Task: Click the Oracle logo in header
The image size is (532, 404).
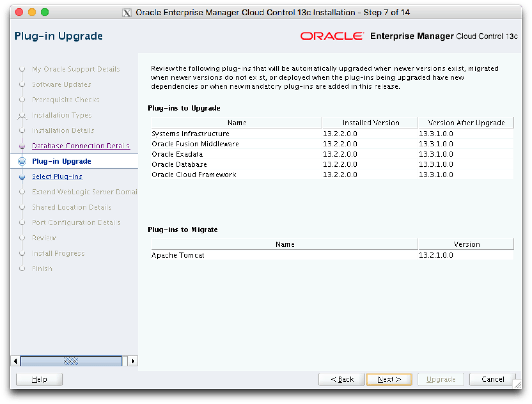Action: click(x=332, y=36)
